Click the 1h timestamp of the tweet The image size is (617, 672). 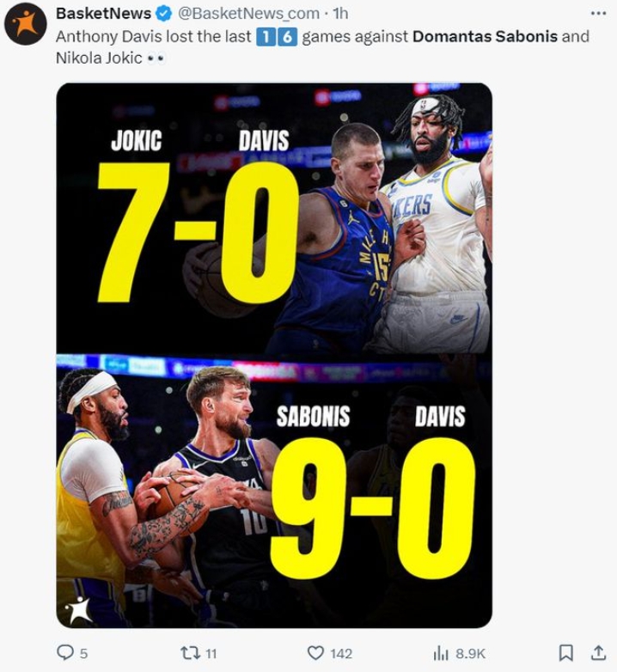(x=341, y=14)
